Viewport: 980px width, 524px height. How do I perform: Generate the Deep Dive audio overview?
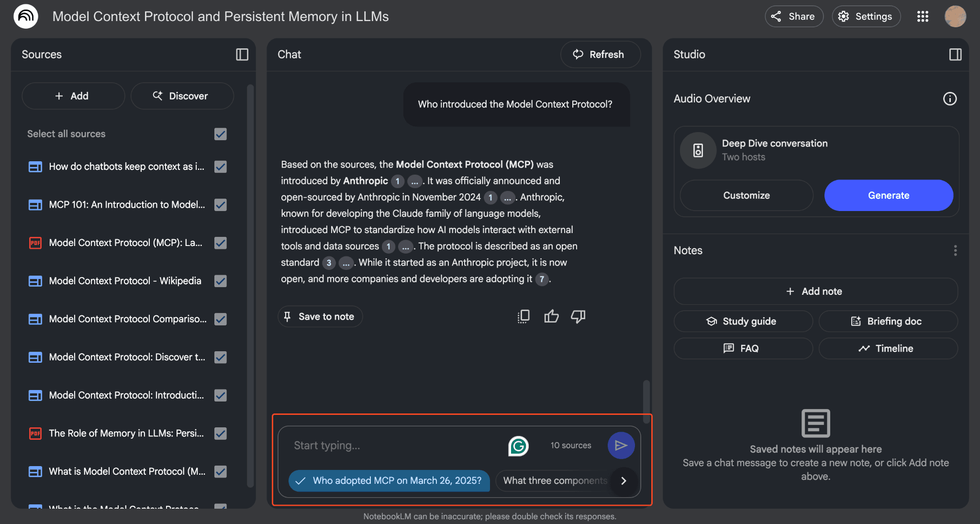tap(888, 195)
